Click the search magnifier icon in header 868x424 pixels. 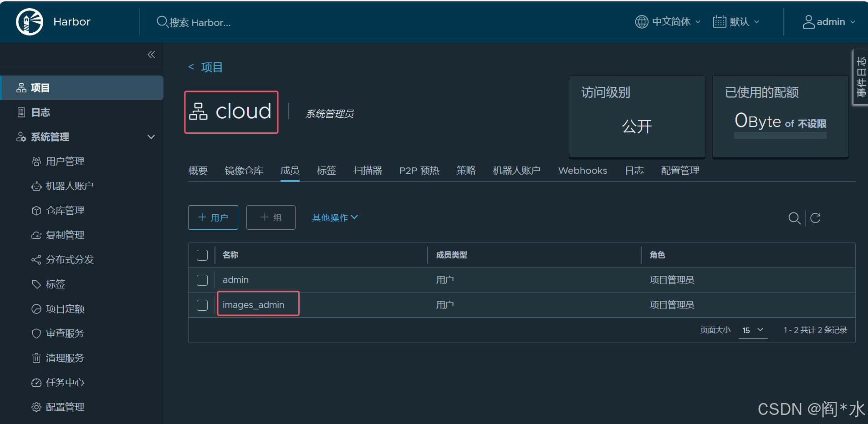162,22
